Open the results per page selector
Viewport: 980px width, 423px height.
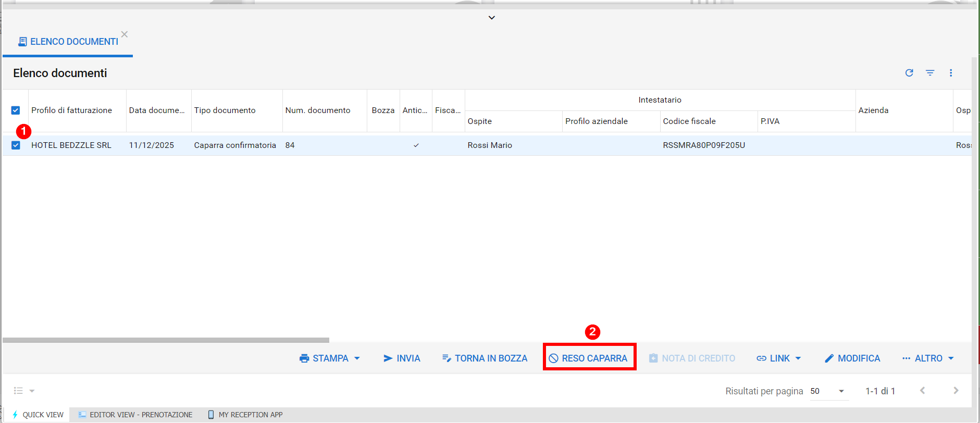pos(827,391)
